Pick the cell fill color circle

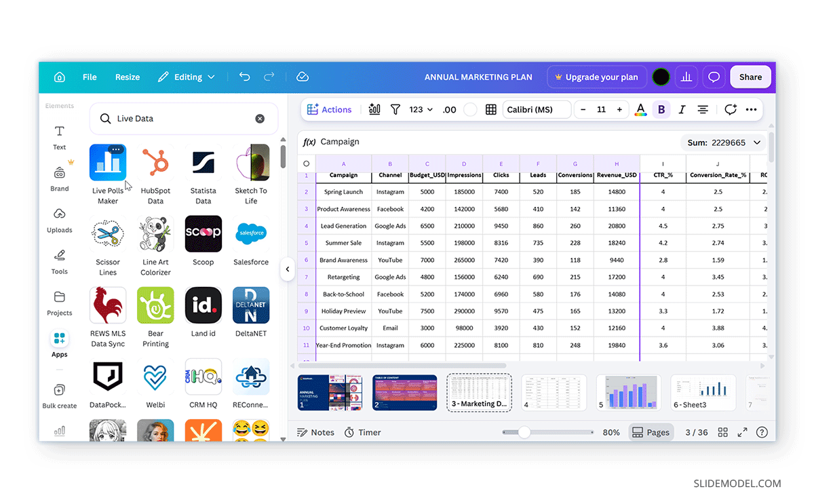pyautogui.click(x=470, y=109)
